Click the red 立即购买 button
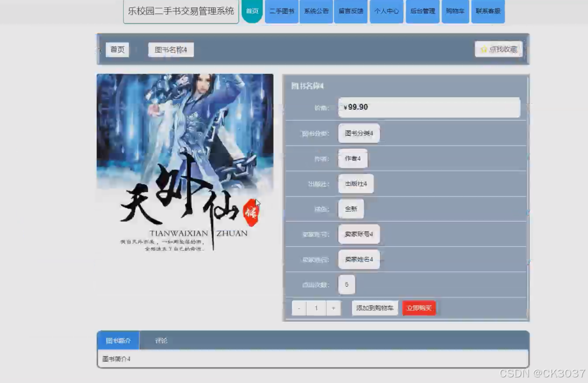588x383 pixels. [x=419, y=309]
